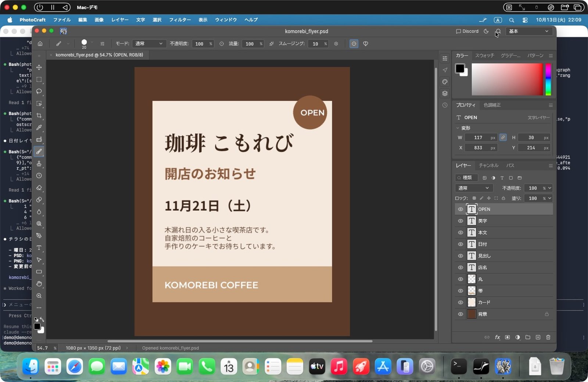Hide the 英字 layer
Screen dimensions: 588x382
point(460,221)
